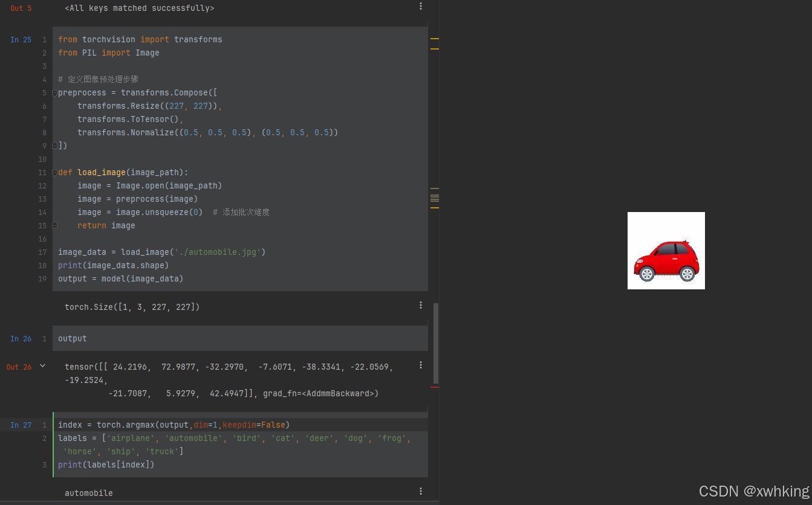Image resolution: width=812 pixels, height=505 pixels.
Task: Click the 'preprocess = transforms.Compose([' line
Action: point(138,92)
